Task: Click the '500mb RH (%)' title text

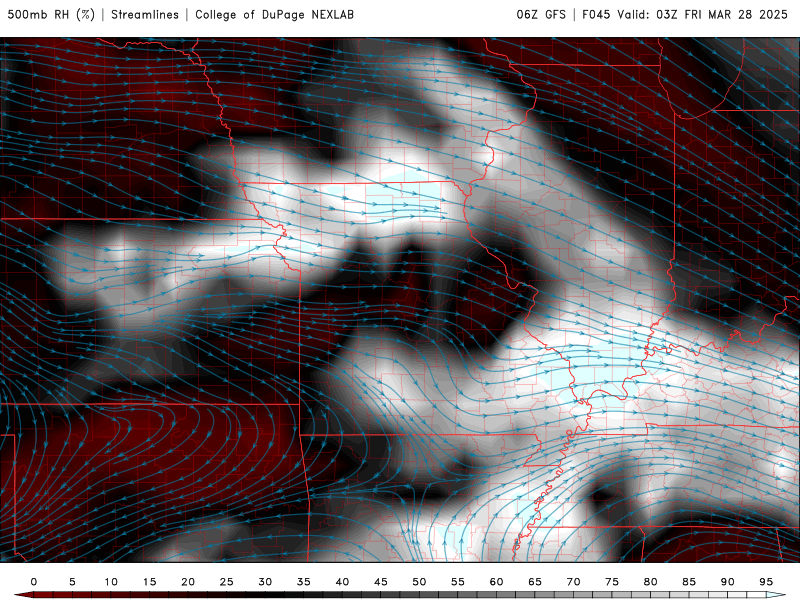Action: tap(51, 15)
